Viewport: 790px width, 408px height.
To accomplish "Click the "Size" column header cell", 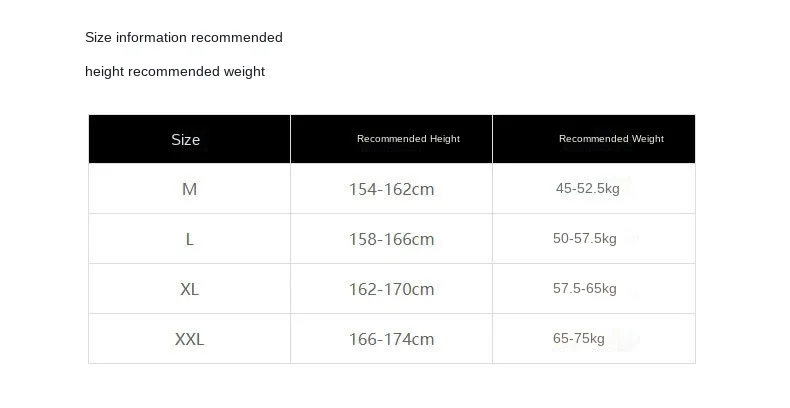I will 186,140.
